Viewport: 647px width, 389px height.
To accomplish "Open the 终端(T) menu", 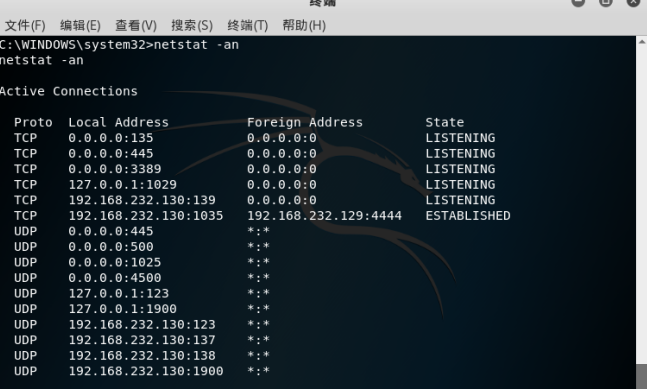I will click(x=248, y=26).
